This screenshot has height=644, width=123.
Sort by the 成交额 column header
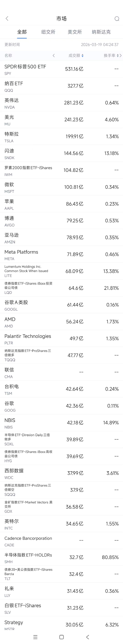pyautogui.click(x=74, y=55)
